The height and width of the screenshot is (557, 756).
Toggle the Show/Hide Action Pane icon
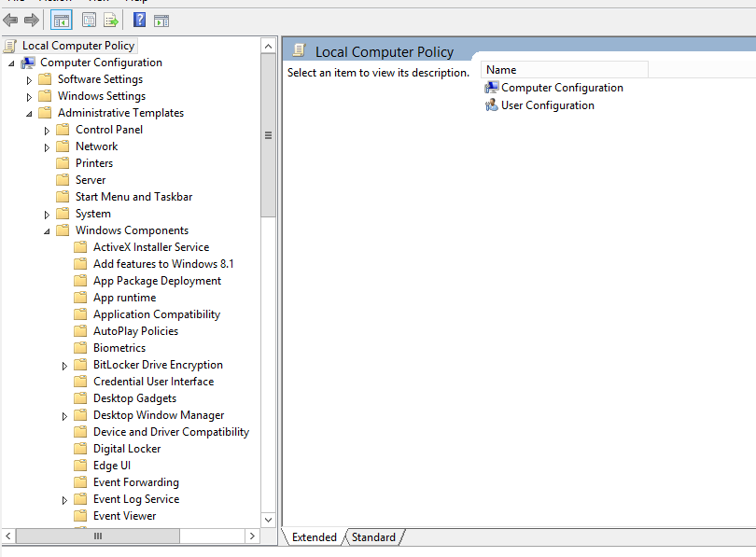click(161, 21)
